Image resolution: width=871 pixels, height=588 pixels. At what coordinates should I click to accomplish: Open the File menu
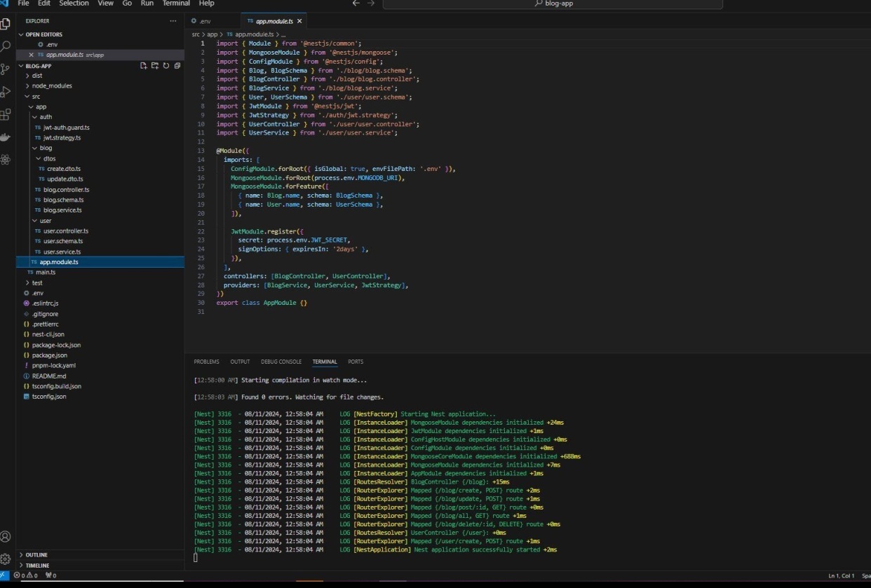coord(23,4)
